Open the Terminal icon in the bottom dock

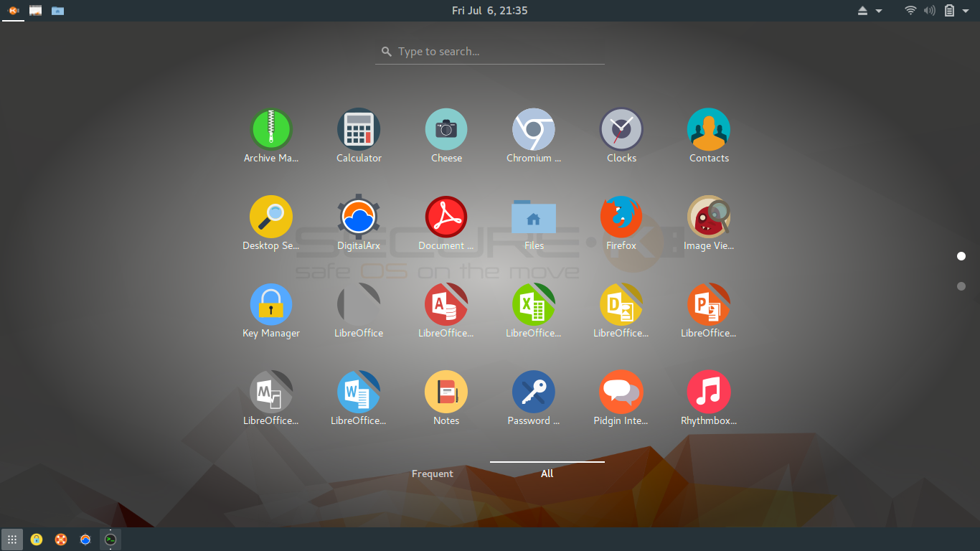pyautogui.click(x=110, y=540)
